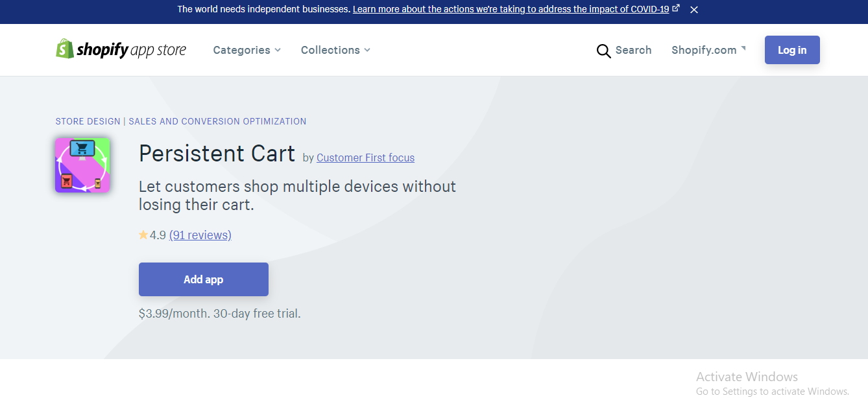Image resolution: width=868 pixels, height=398 pixels.
Task: Click the gold rating star icon
Action: point(143,235)
